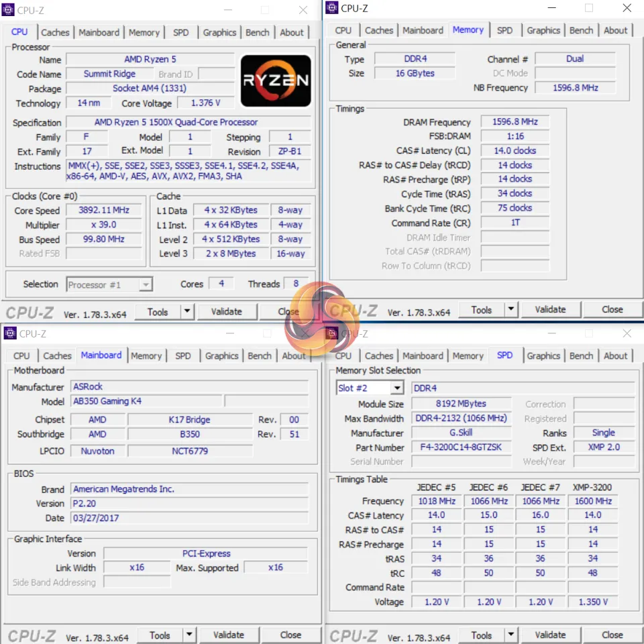Select the Part Number field showing F4-3200C14-8GTZSK

461,447
